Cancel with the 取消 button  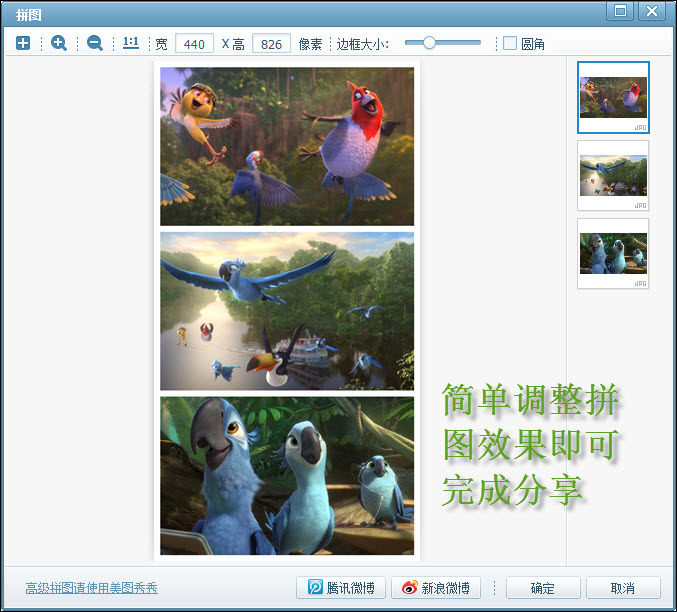[623, 588]
